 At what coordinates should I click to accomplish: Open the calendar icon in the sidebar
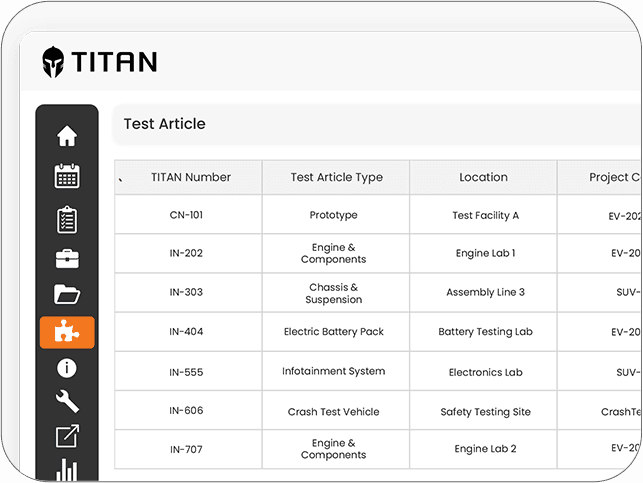pos(67,176)
